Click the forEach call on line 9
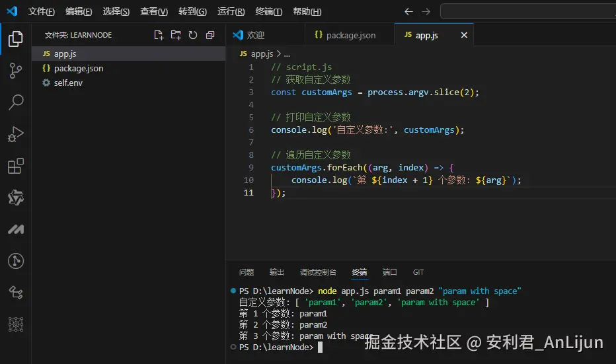The width and height of the screenshot is (616, 364). click(x=344, y=168)
